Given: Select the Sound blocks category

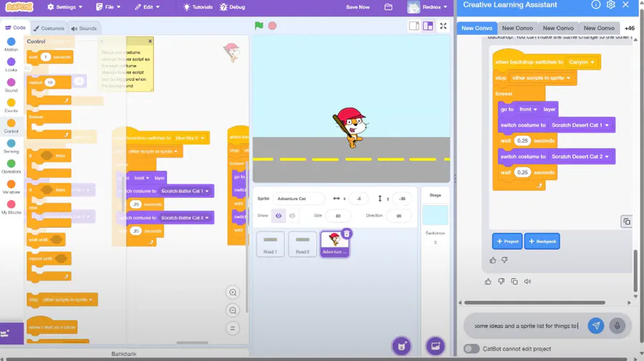Looking at the screenshot, I should tap(11, 85).
